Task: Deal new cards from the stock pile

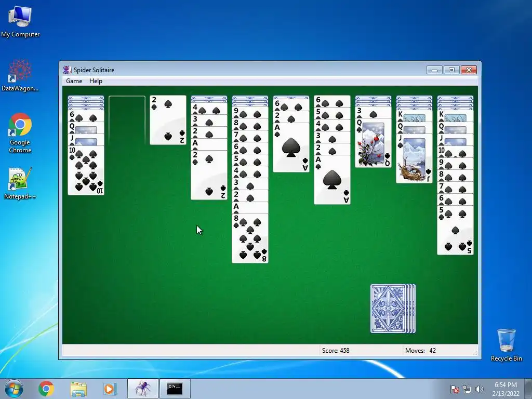Action: 393,309
